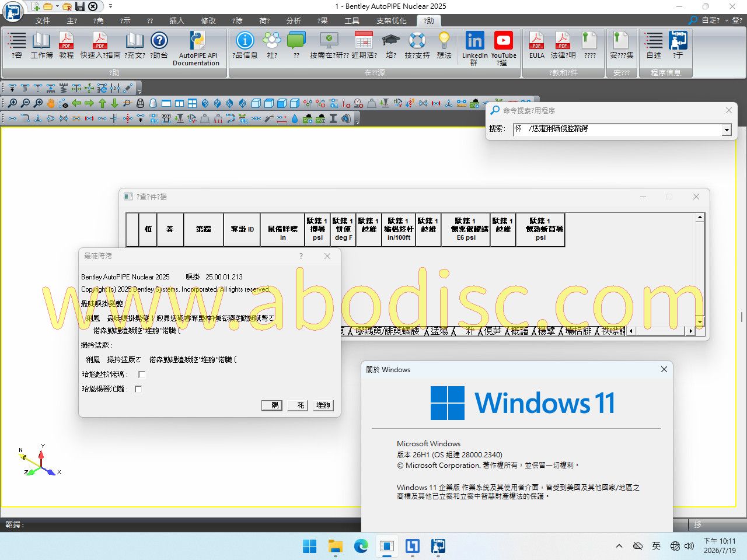747x560 pixels.
Task: Open the 分析 ribbon tab
Action: [294, 20]
